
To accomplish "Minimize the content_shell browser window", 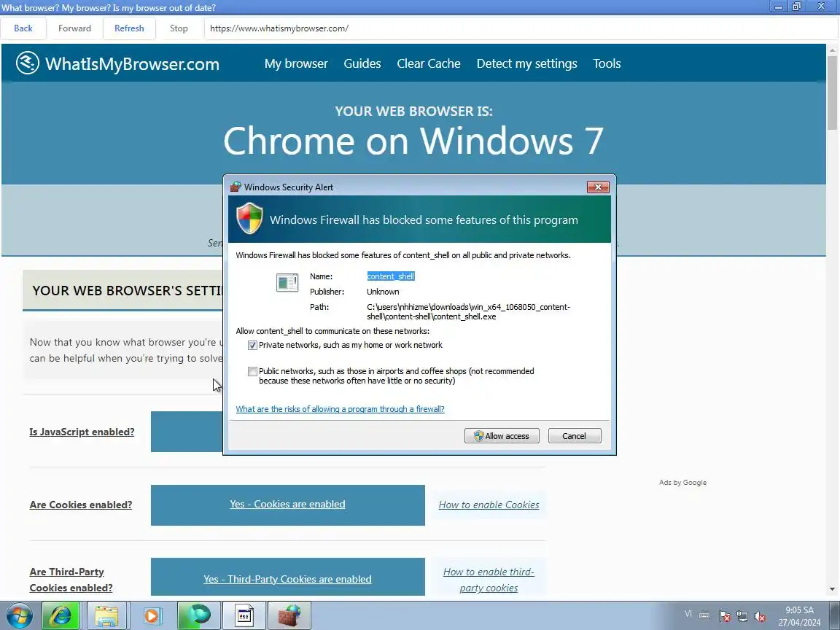I will tap(779, 7).
